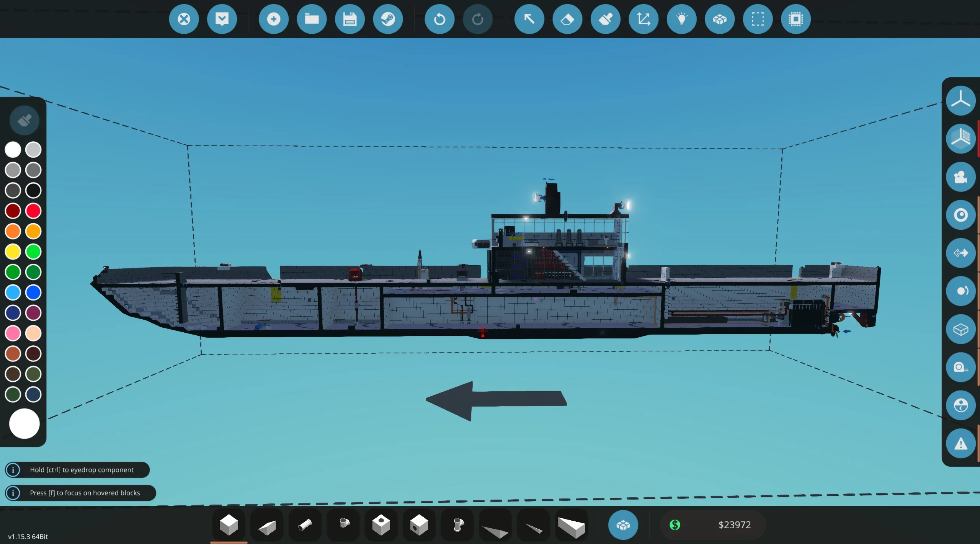Save vehicle with the floppy disk icon
Image resolution: width=980 pixels, height=544 pixels.
(350, 19)
